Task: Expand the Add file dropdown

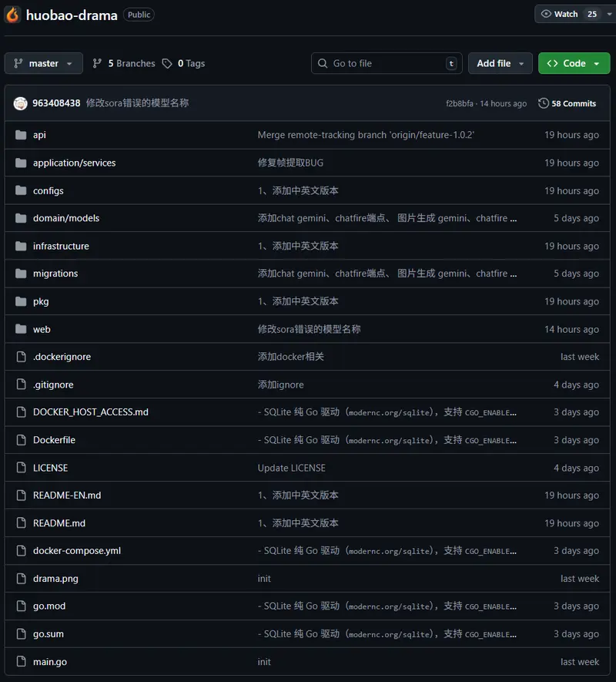Action: pyautogui.click(x=500, y=64)
